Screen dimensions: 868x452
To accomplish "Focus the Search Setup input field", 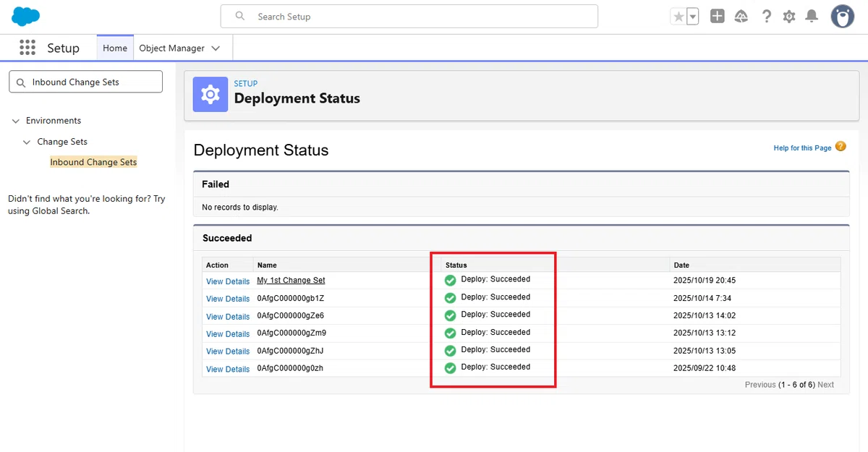I will 409,17.
